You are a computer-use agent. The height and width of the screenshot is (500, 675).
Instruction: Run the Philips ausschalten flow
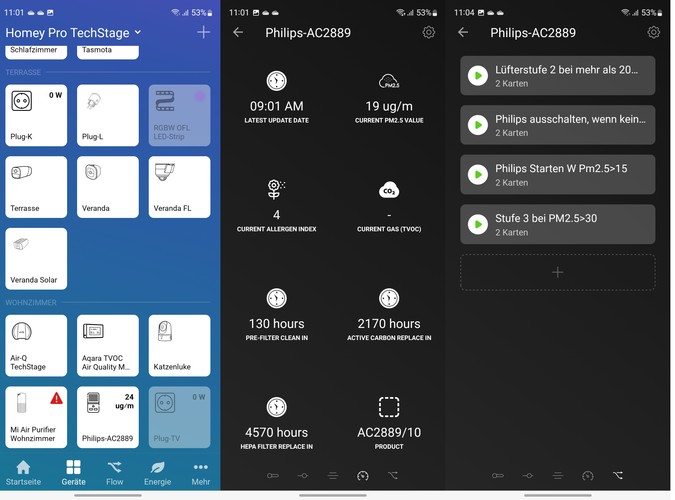[x=478, y=125]
